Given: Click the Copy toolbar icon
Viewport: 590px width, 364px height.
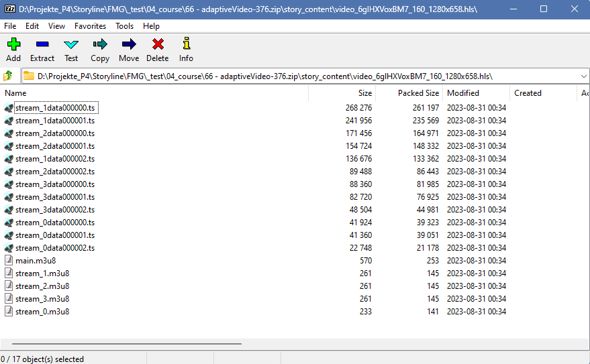Looking at the screenshot, I should (100, 44).
